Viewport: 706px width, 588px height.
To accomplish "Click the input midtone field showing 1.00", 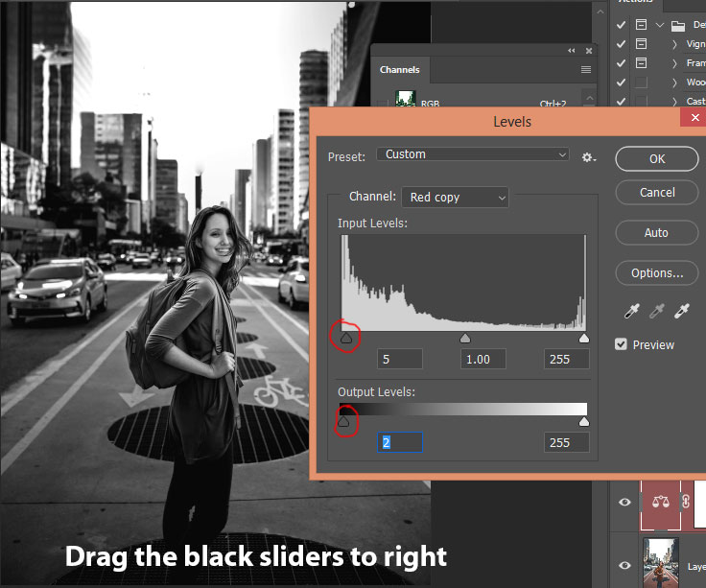I will [x=483, y=359].
